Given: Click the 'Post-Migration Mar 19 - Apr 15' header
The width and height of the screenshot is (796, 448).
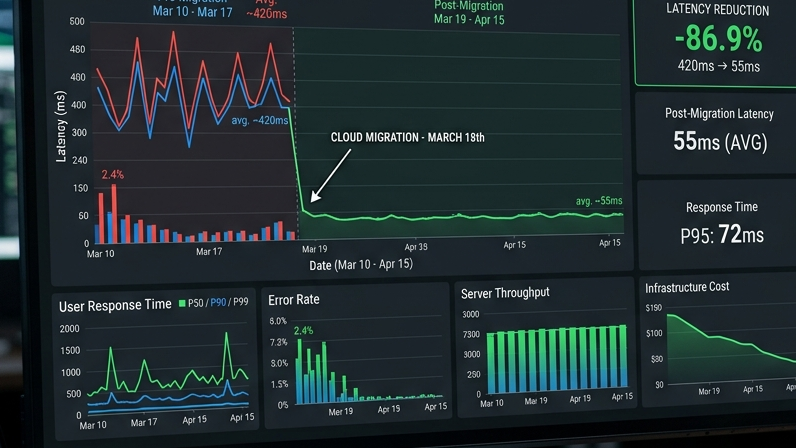Looking at the screenshot, I should point(469,13).
